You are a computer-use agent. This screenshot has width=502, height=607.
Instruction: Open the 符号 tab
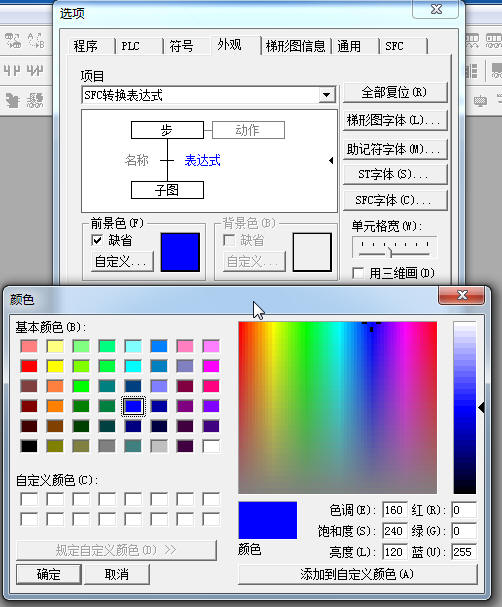(181, 46)
